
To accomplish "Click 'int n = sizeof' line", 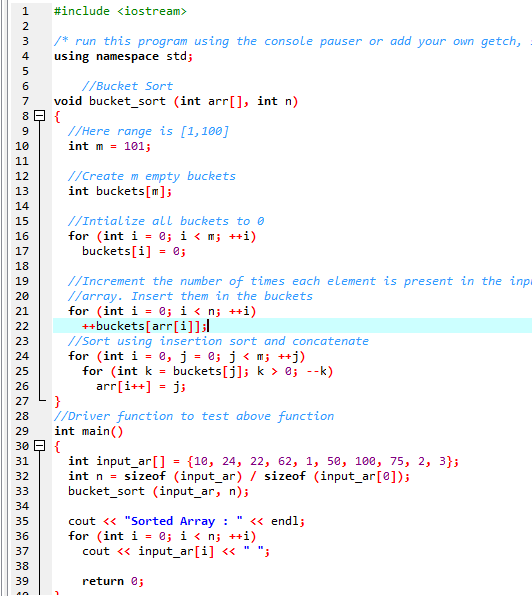I will click(239, 476).
